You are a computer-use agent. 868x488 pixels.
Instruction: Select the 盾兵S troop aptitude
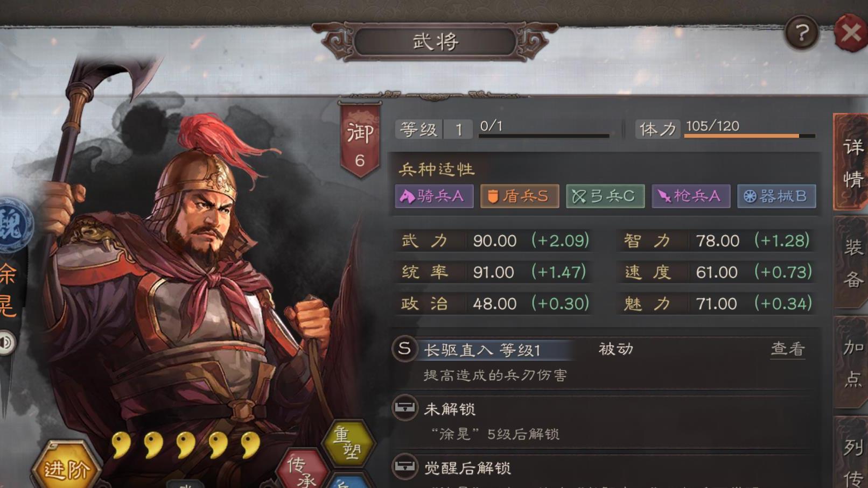520,196
